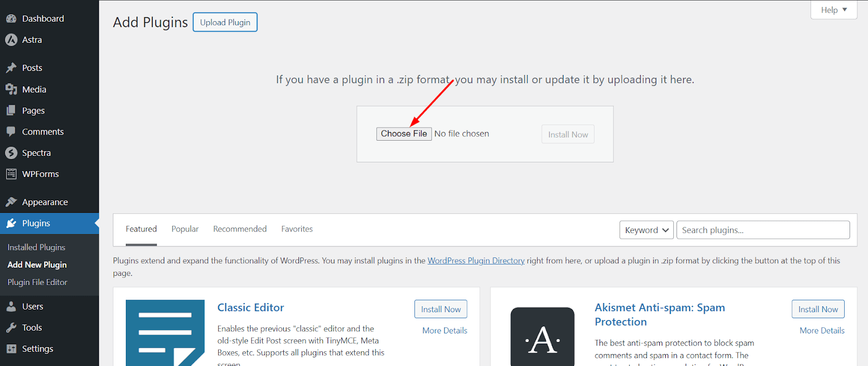Open the Appearance menu label
The width and height of the screenshot is (868, 366).
coord(45,202)
